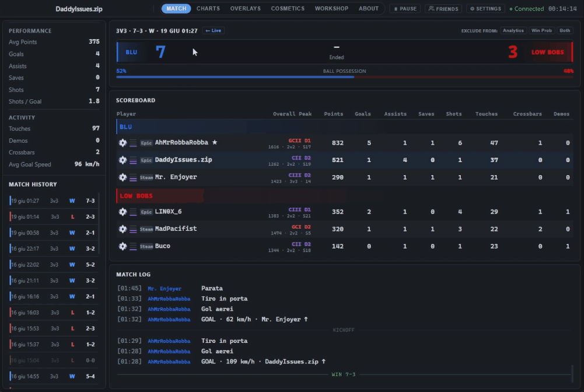Open SETTINGS
The image size is (584, 392).
point(485,9)
